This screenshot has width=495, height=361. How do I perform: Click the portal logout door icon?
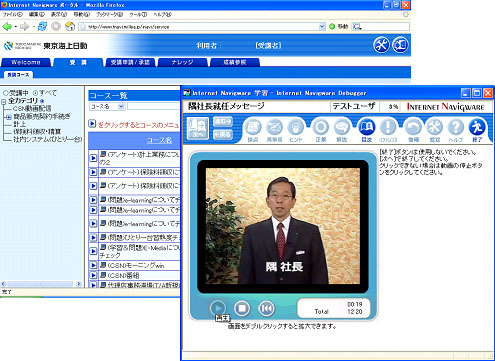(x=400, y=45)
